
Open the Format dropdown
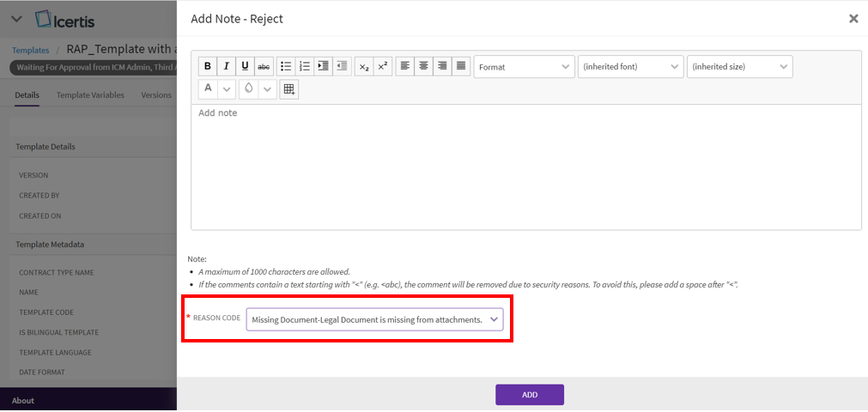(524, 67)
